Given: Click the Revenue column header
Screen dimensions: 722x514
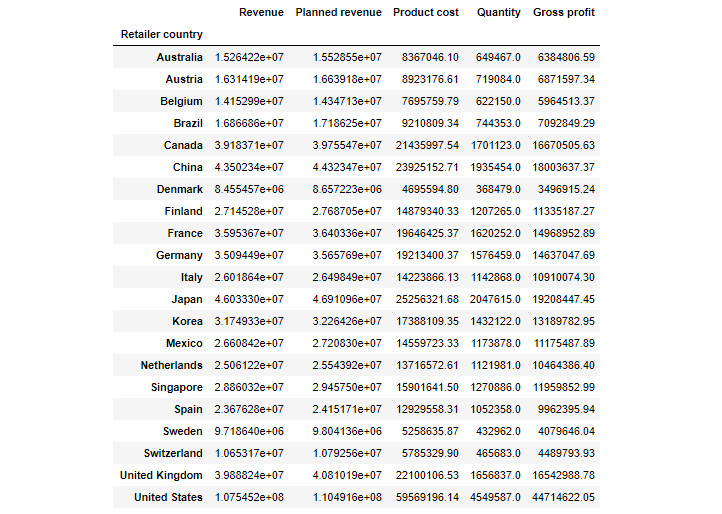Looking at the screenshot, I should coord(261,13).
